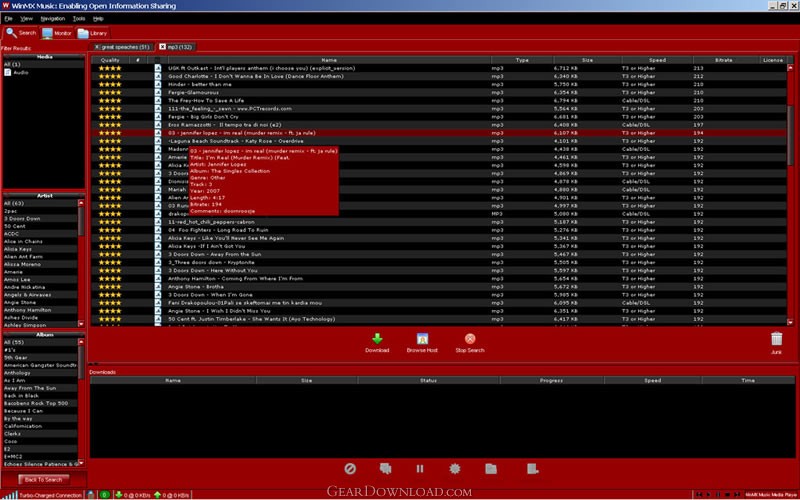Image resolution: width=800 pixels, height=500 pixels.
Task: Close the great speaches search tab
Action: [97, 47]
